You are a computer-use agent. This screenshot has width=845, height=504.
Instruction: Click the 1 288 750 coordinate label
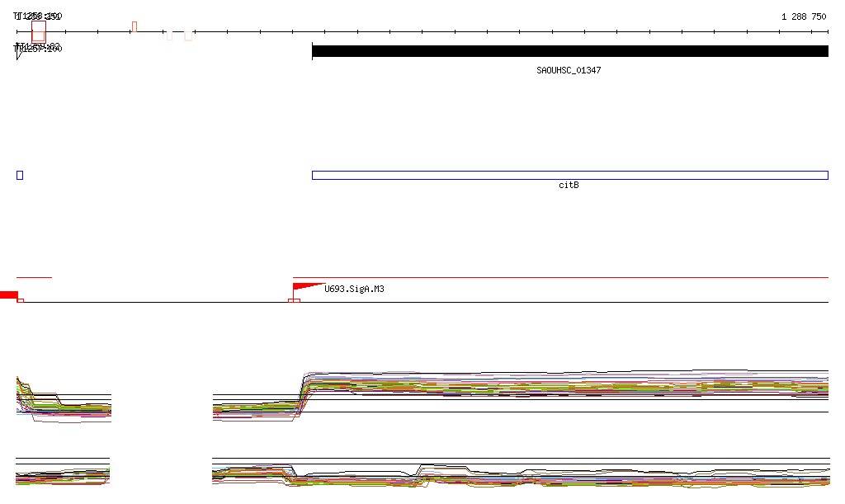pos(804,16)
